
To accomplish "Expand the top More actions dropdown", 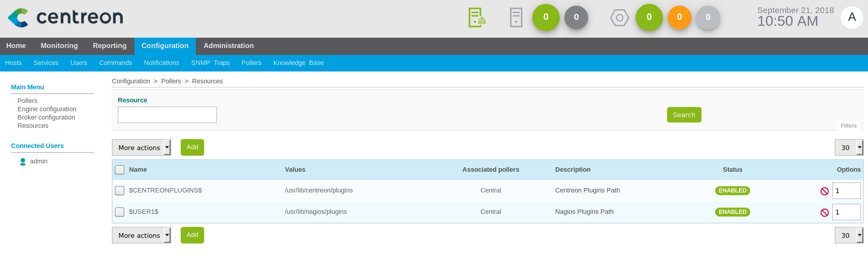I will pyautogui.click(x=141, y=147).
